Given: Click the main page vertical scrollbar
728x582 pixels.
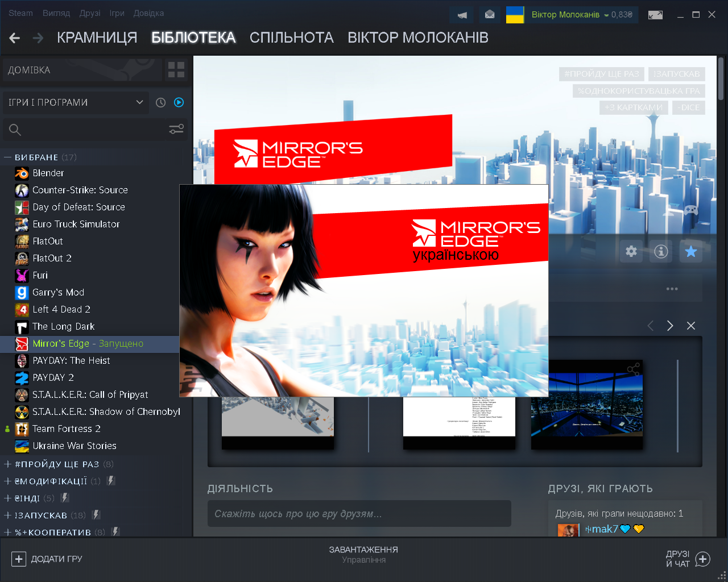Looking at the screenshot, I should coord(721,79).
